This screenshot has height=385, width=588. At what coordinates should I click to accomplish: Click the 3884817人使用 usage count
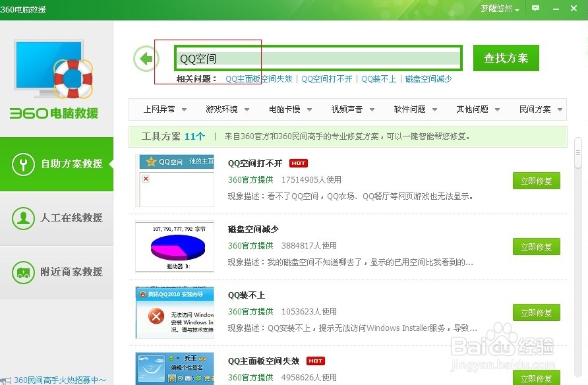click(x=309, y=245)
